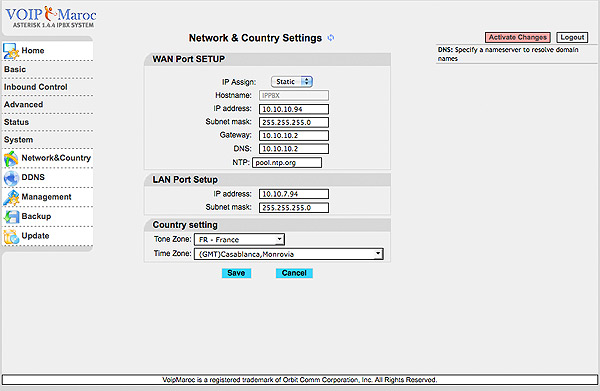The image size is (600, 391).
Task: Click the Activate Changes button
Action: [x=518, y=37]
